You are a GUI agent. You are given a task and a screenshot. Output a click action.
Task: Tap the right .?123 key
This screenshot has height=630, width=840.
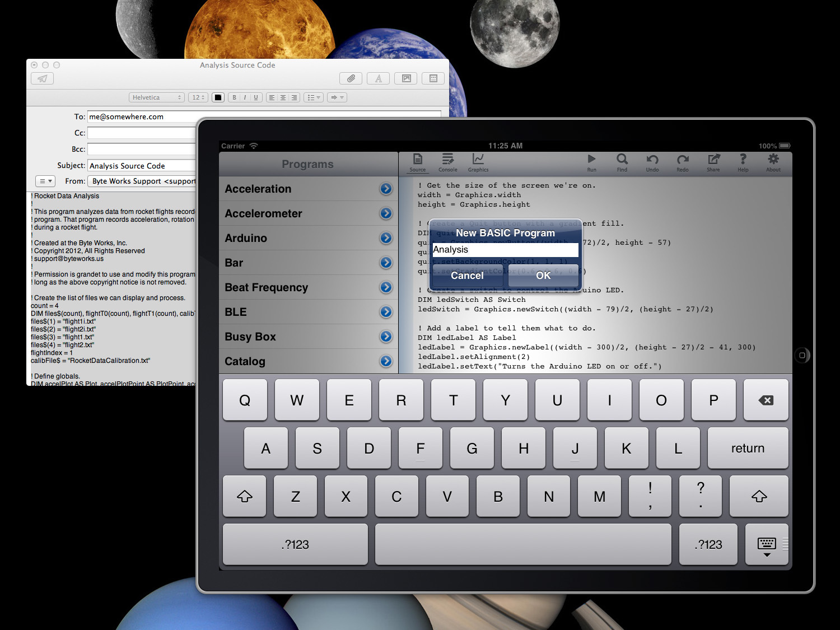708,544
